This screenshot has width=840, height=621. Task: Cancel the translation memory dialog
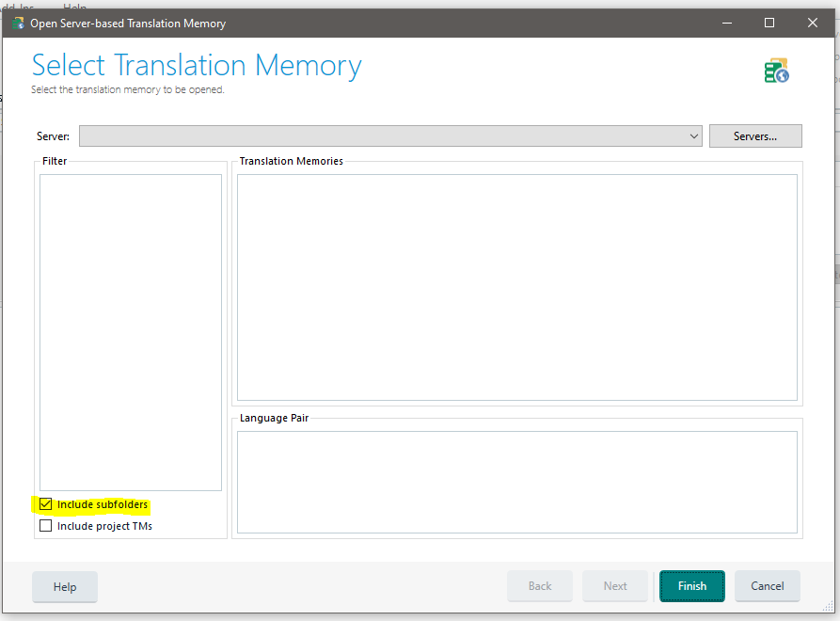(x=768, y=586)
